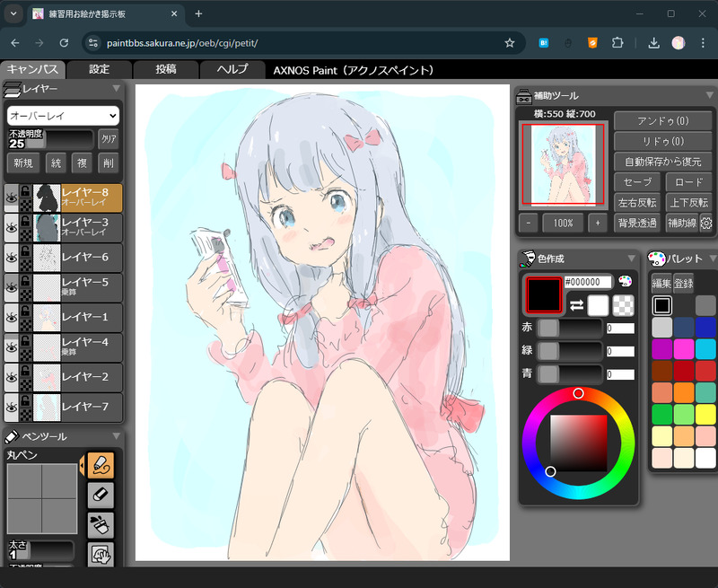This screenshot has width=718, height=588.
Task: Toggle 背景透過 background transparency
Action: tap(637, 223)
